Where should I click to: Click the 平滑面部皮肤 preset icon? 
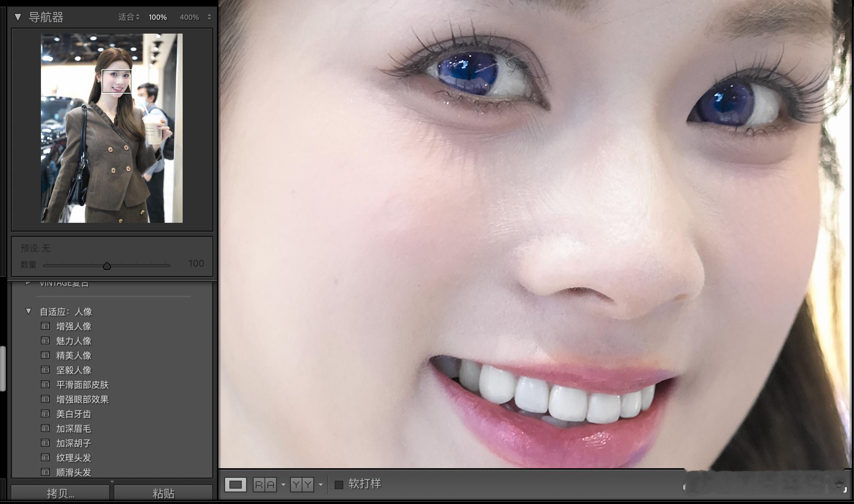[45, 384]
